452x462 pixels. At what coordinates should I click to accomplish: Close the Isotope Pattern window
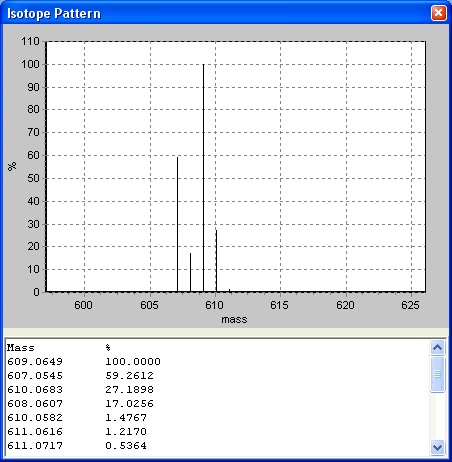[438, 13]
